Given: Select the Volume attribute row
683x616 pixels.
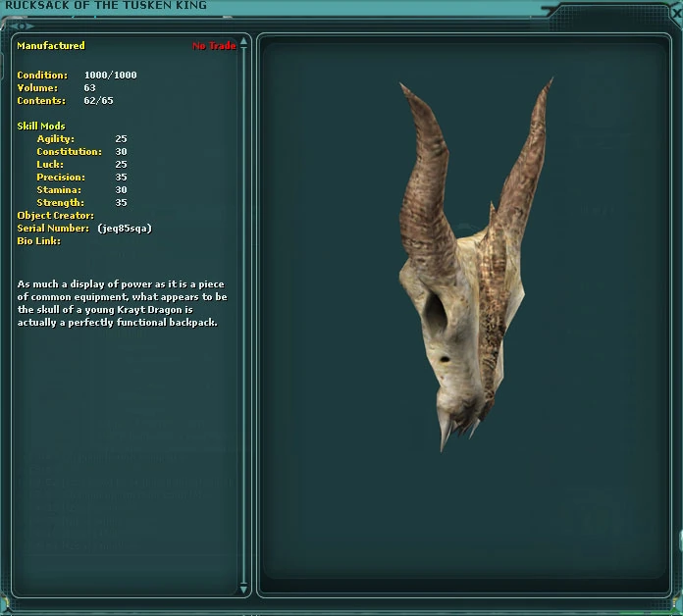Looking at the screenshot, I should coord(56,88).
